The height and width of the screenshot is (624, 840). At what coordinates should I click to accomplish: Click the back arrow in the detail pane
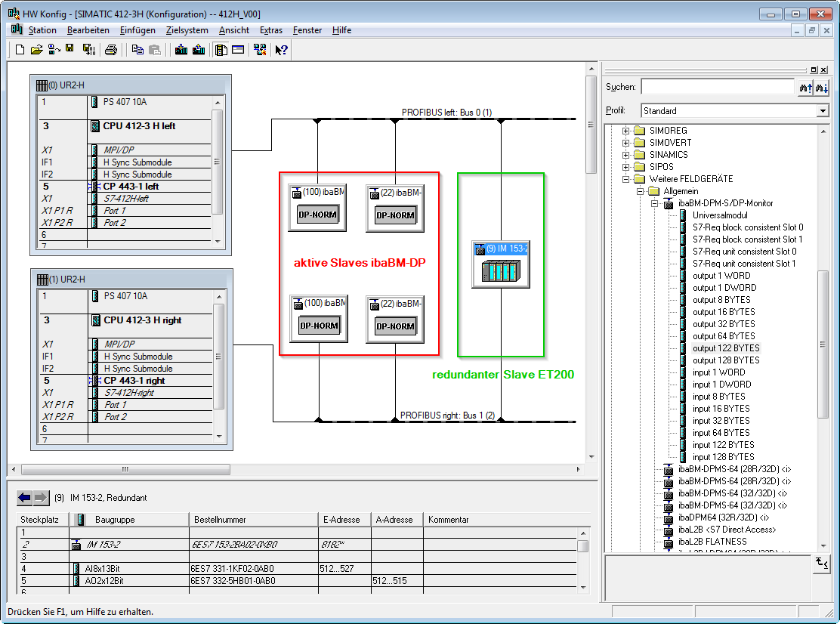[25, 498]
